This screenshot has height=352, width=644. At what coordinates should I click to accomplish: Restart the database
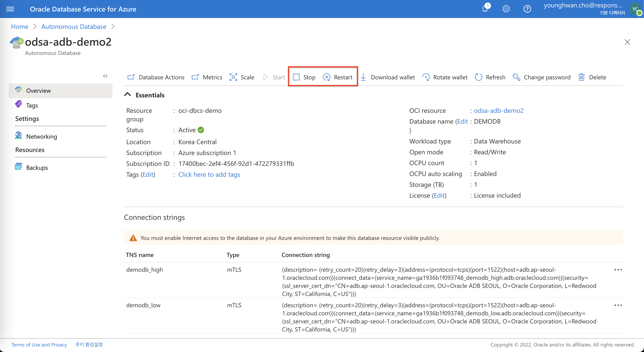(338, 77)
